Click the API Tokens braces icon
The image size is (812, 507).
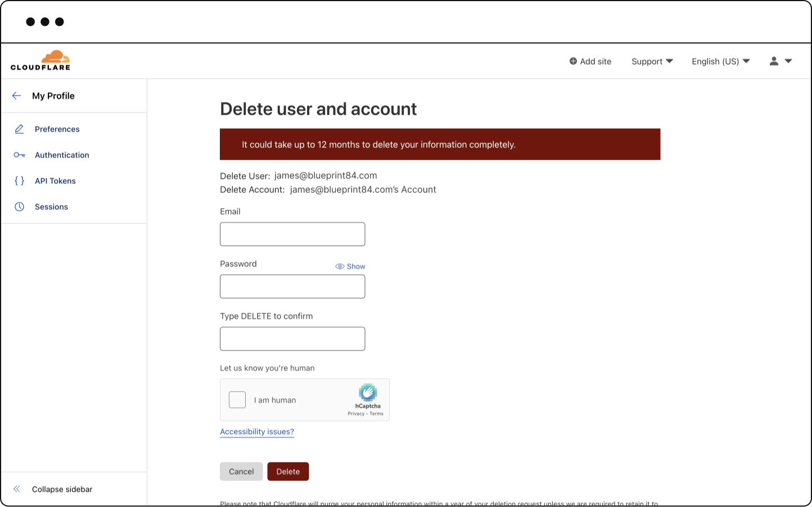(x=19, y=181)
